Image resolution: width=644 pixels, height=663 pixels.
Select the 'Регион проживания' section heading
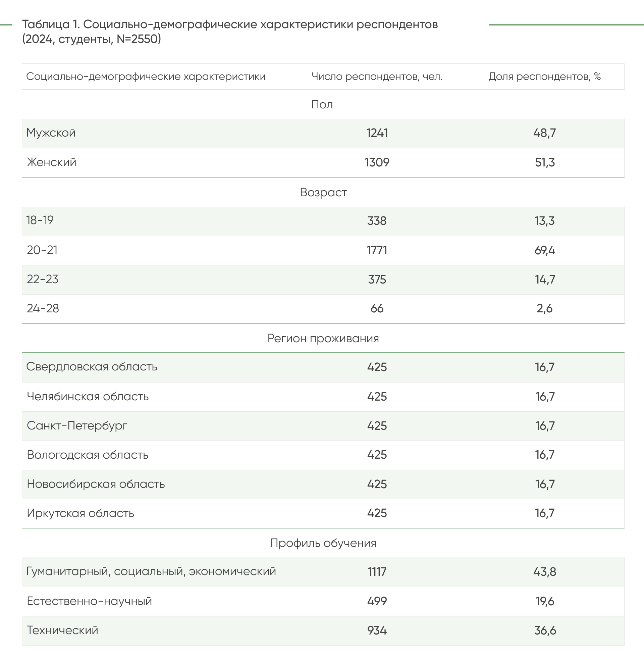pyautogui.click(x=323, y=339)
